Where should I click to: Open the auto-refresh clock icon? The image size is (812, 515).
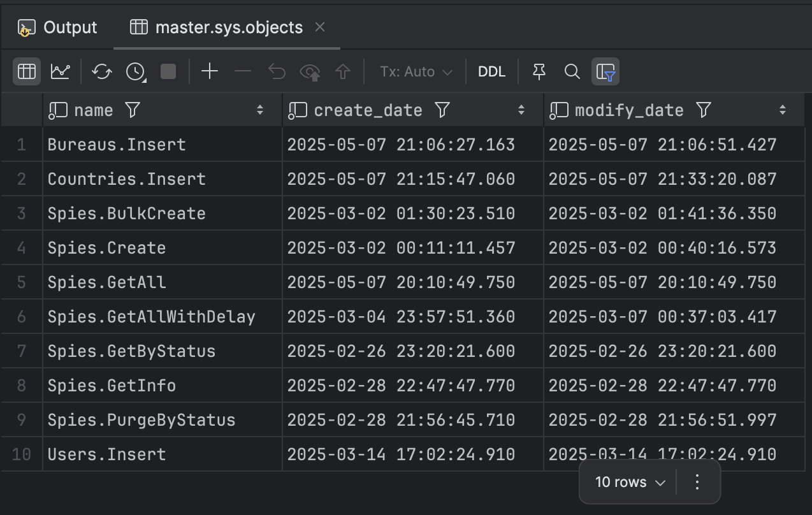pyautogui.click(x=135, y=71)
